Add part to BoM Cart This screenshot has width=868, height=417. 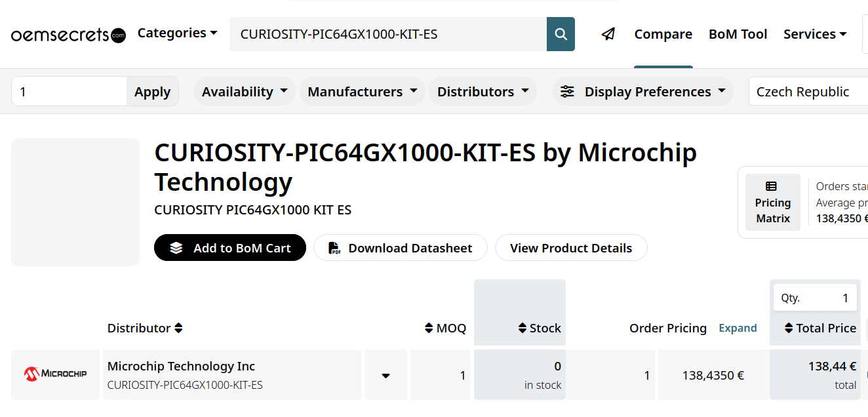[x=230, y=248]
